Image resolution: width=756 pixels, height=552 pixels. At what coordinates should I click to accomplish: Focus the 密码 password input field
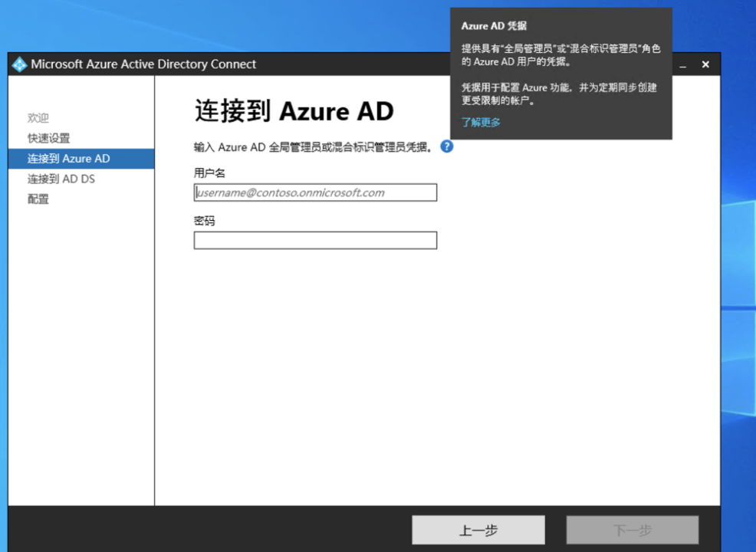point(315,240)
